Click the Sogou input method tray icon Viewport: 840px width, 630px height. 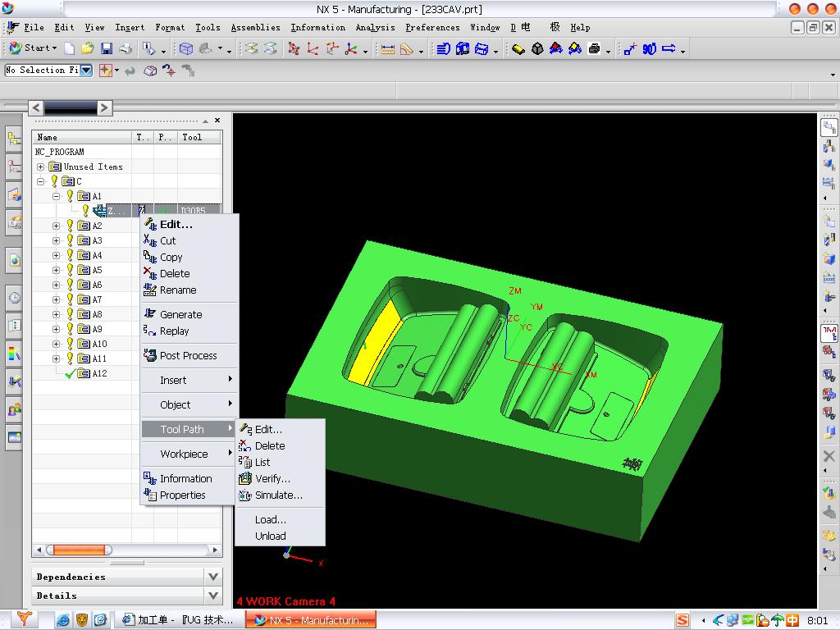(x=682, y=620)
